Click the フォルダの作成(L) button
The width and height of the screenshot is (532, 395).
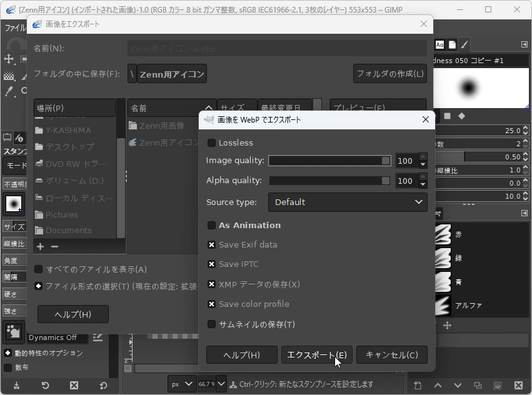pos(390,74)
